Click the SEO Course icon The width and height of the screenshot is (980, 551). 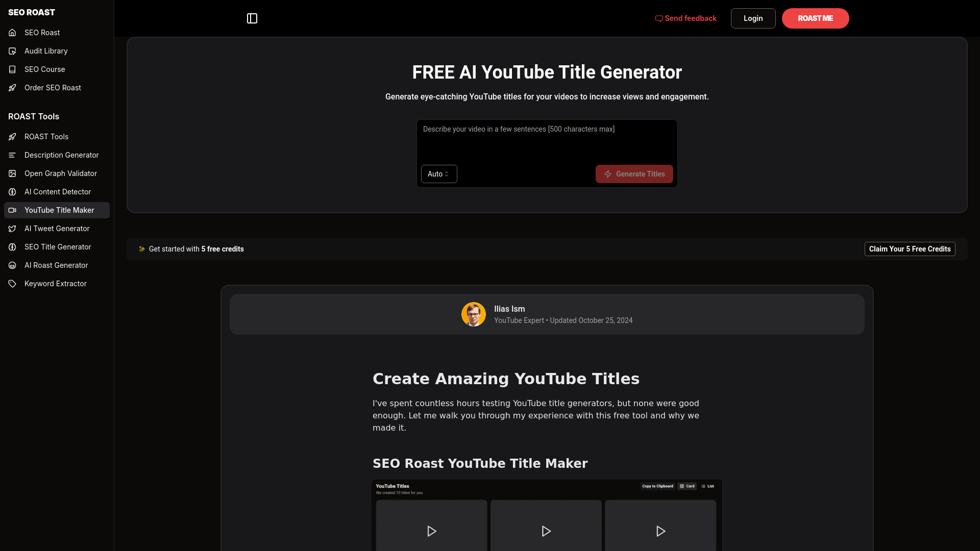12,69
